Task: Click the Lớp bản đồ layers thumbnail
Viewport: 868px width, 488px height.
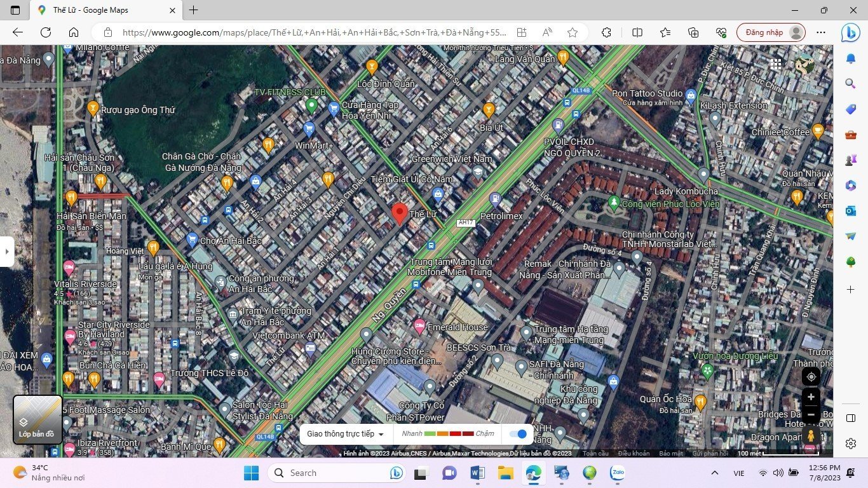Action: pos(37,419)
